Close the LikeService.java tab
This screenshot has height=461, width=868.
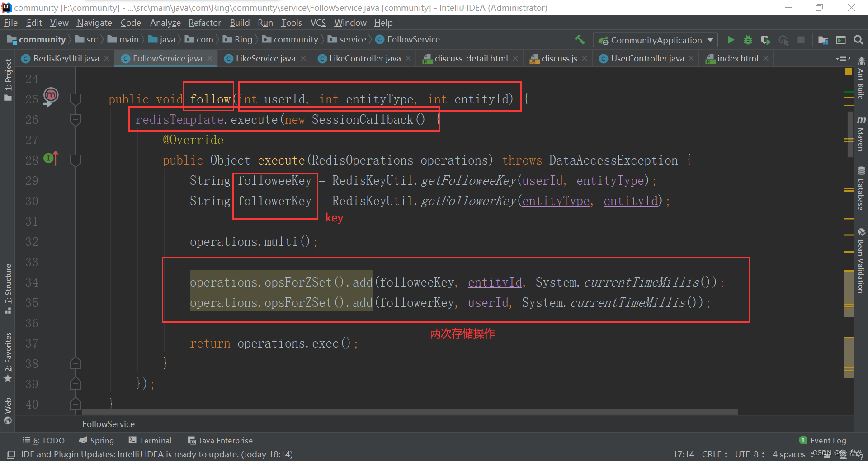pyautogui.click(x=303, y=58)
